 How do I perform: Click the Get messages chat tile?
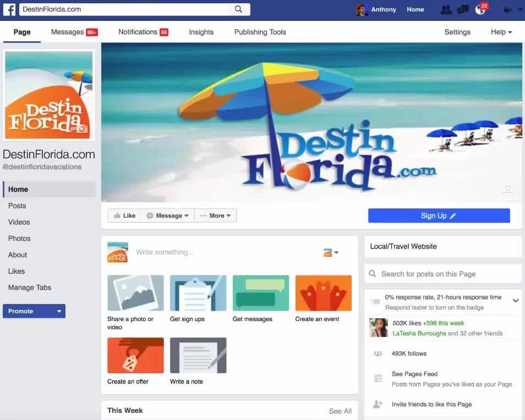point(261,293)
